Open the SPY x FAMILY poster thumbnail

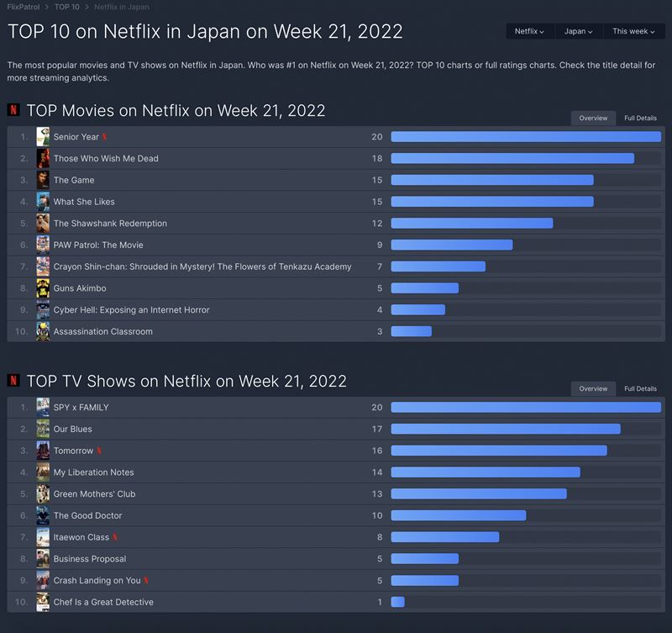tap(43, 408)
